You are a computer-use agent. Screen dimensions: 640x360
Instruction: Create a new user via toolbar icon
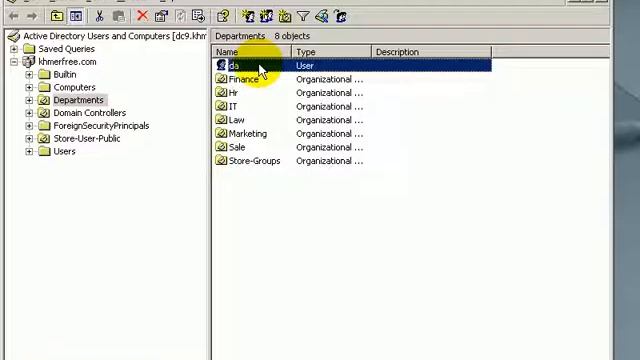(248, 16)
